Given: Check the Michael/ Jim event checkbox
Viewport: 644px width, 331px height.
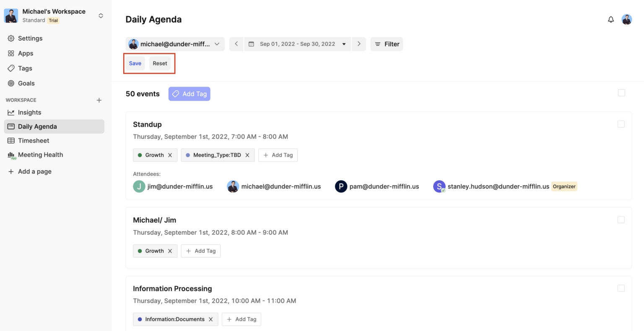Looking at the screenshot, I should coord(621,220).
